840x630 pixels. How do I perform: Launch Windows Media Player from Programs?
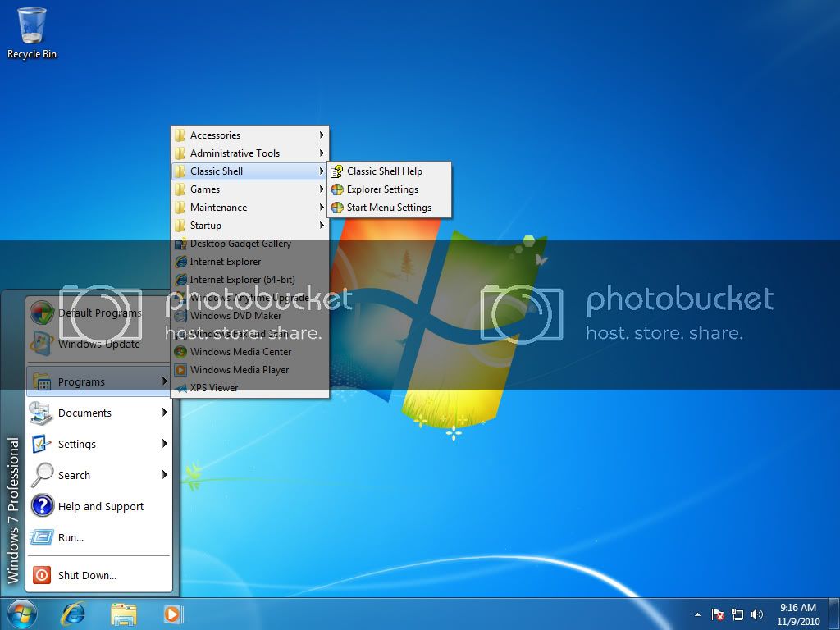(249, 370)
